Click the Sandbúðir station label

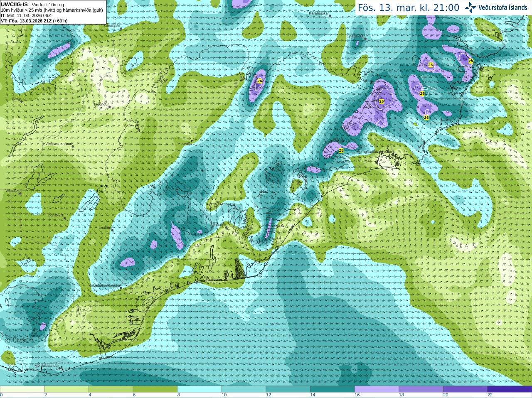coord(112,26)
